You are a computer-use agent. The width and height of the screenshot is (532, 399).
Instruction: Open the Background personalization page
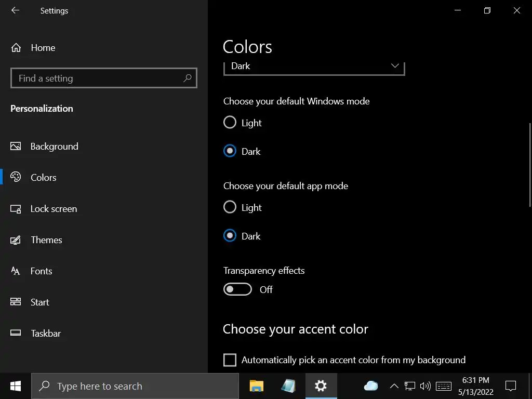click(x=54, y=147)
